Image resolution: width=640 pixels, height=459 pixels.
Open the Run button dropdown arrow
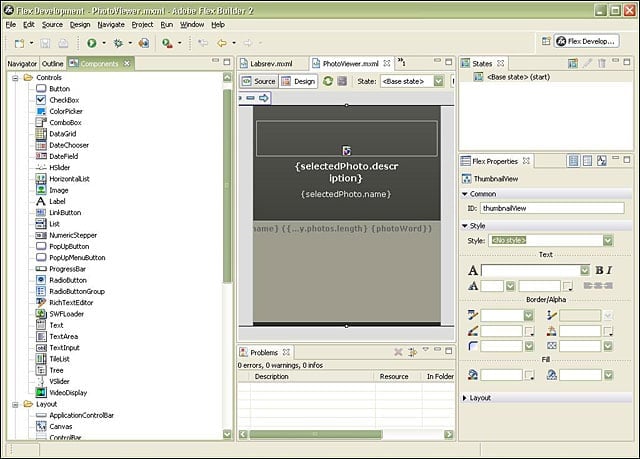pyautogui.click(x=104, y=43)
